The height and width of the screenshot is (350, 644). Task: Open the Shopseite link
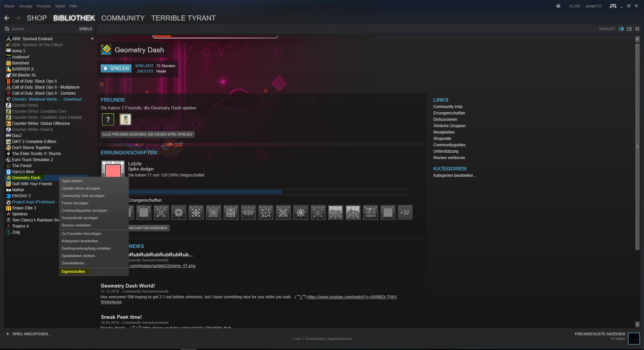click(442, 139)
